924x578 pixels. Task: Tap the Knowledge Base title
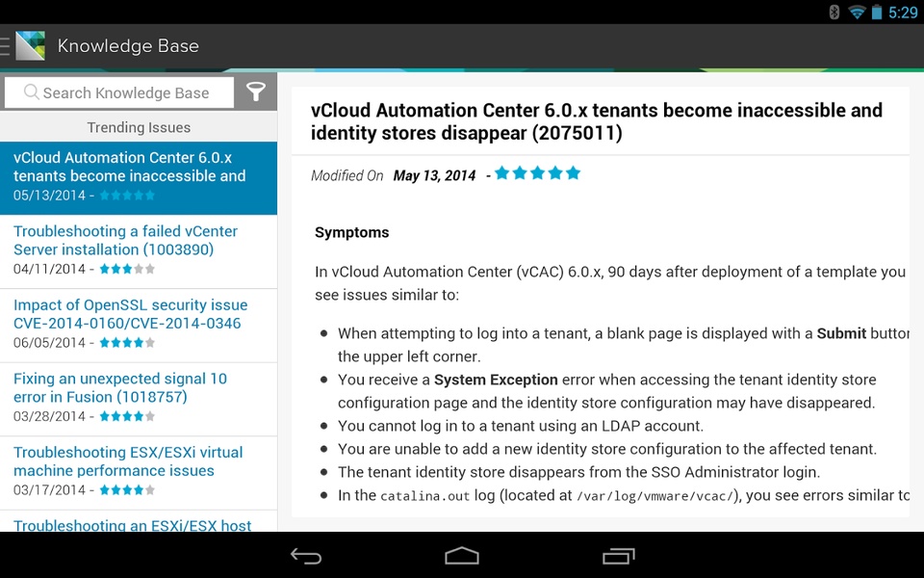[x=128, y=46]
